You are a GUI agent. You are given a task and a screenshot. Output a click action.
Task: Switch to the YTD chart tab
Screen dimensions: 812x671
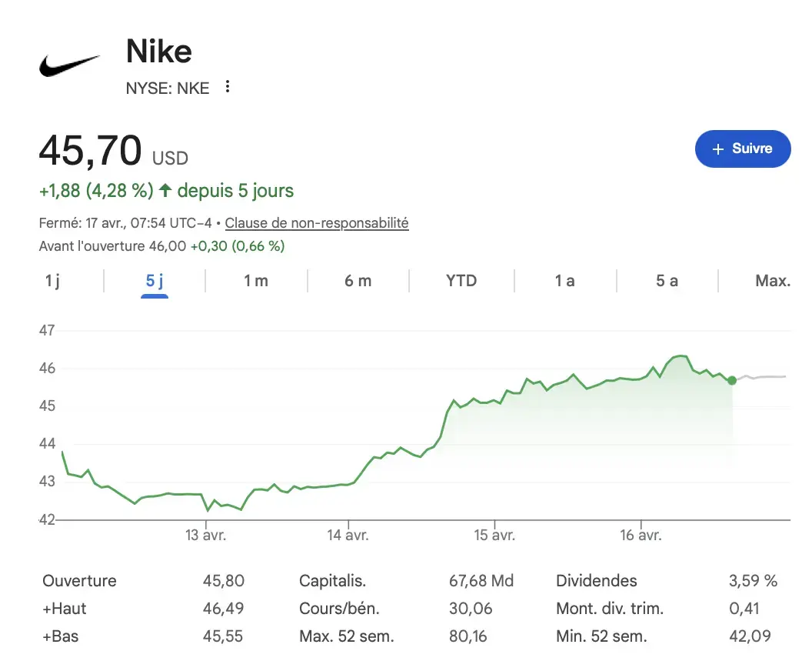point(461,281)
